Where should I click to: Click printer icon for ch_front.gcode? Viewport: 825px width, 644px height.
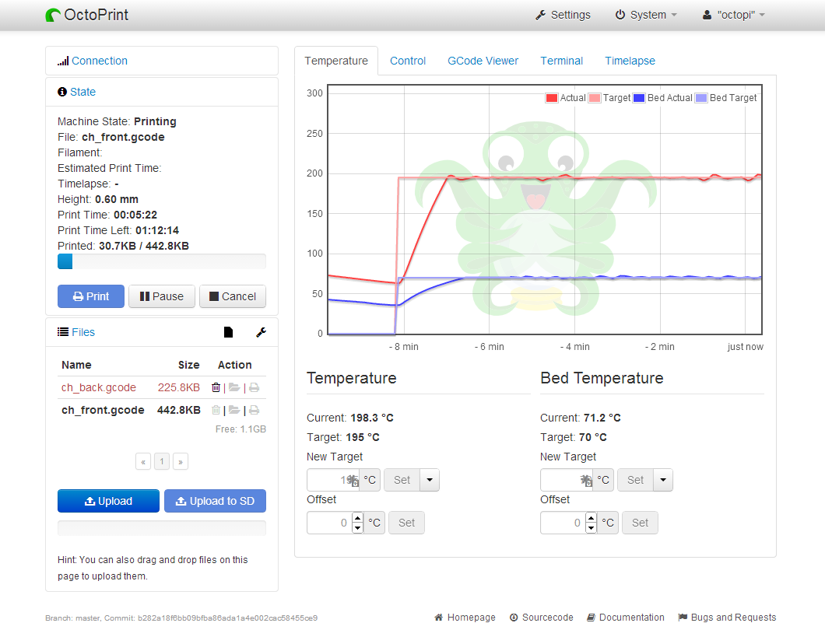(x=255, y=410)
